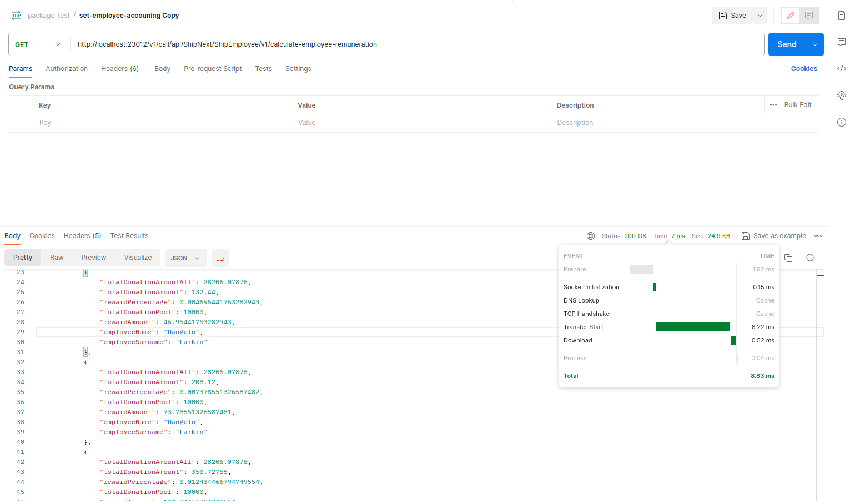
Task: Collapse JSON object at line 32
Action: click(85, 362)
